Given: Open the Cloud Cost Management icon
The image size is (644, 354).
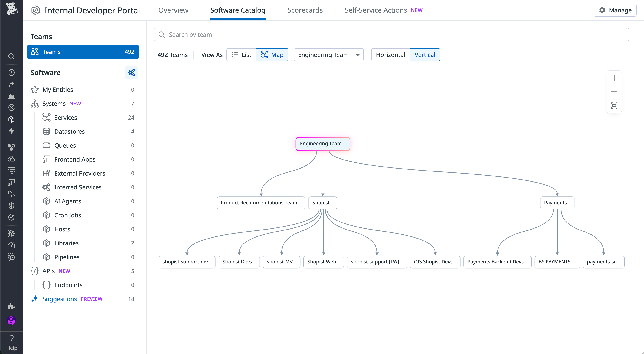Looking at the screenshot, I should (x=12, y=159).
